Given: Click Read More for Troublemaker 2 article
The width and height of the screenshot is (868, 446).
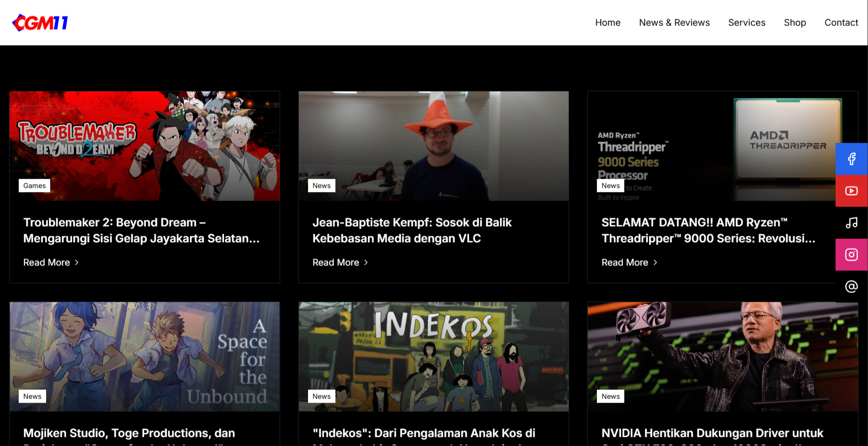Looking at the screenshot, I should click(x=51, y=262).
